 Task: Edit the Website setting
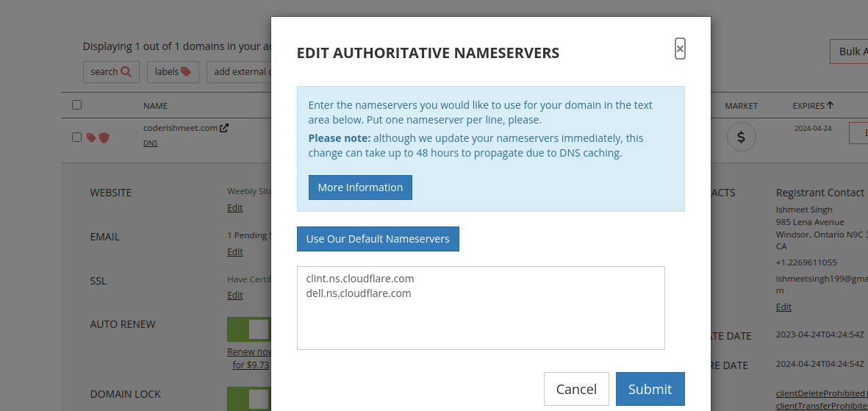click(x=234, y=208)
